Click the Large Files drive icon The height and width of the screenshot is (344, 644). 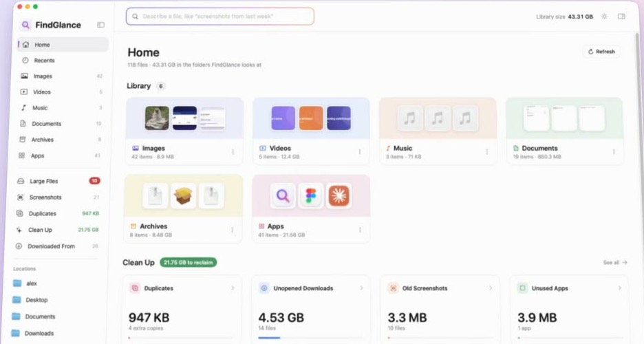click(21, 181)
